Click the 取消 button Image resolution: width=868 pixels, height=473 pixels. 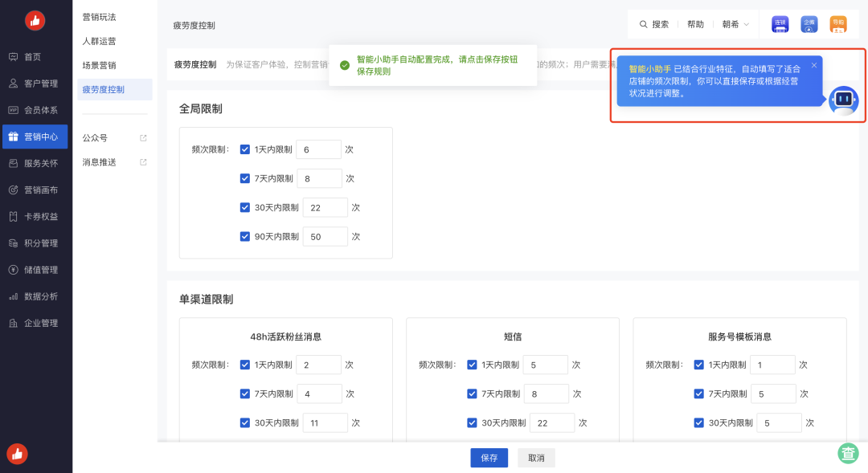coord(535,457)
